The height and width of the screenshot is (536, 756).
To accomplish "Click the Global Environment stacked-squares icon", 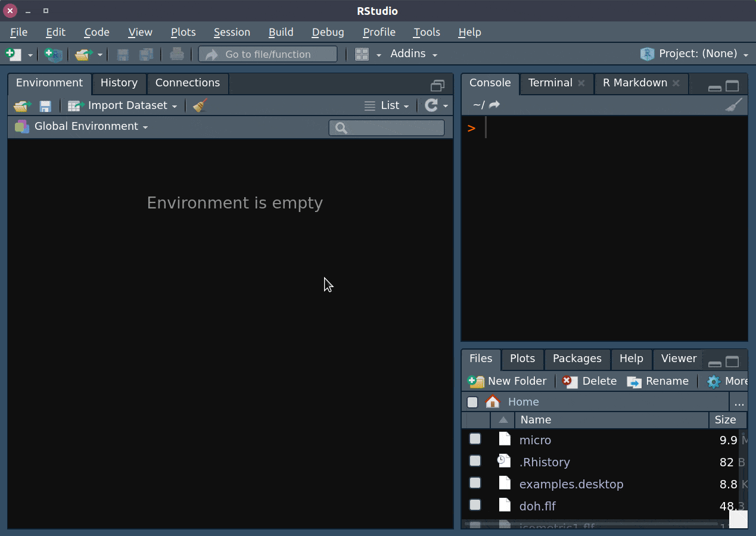I will pyautogui.click(x=22, y=126).
